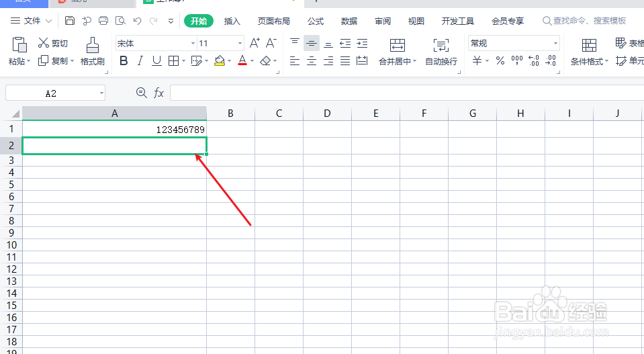
Task: Click the distributed alignment icon
Action: [362, 60]
